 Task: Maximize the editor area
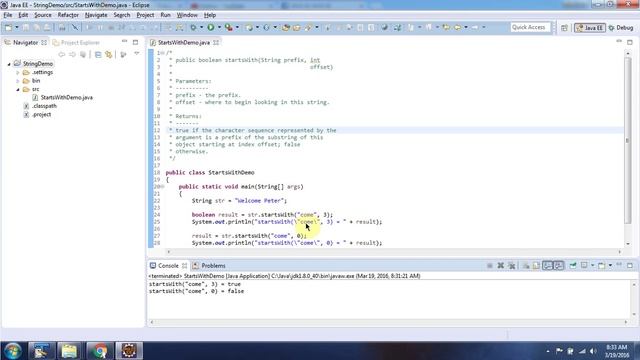(x=630, y=42)
